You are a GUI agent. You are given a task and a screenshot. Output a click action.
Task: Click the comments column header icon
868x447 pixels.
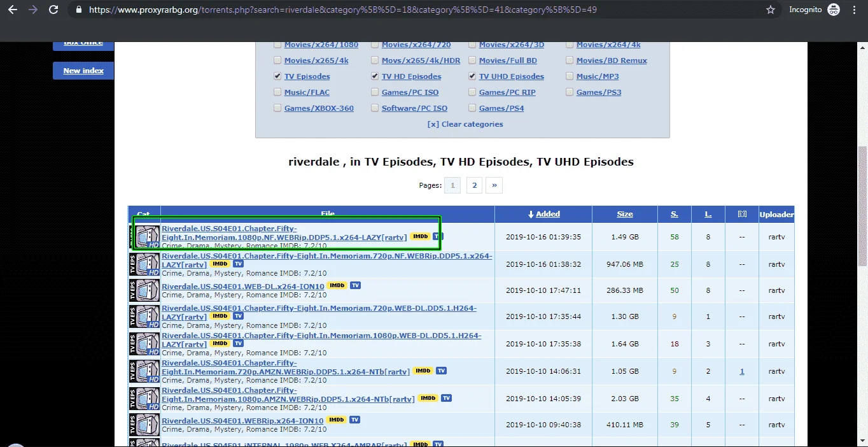tap(742, 215)
